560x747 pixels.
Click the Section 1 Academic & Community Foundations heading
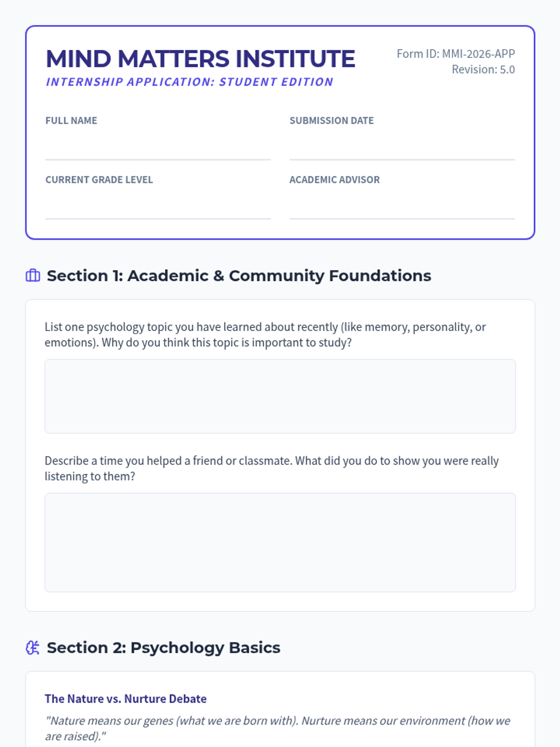pos(239,275)
